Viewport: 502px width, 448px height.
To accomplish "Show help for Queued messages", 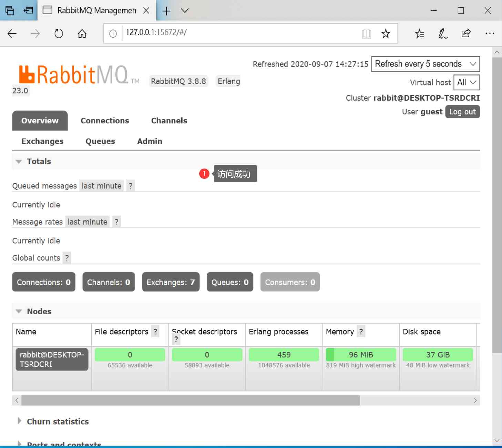I will pyautogui.click(x=131, y=186).
